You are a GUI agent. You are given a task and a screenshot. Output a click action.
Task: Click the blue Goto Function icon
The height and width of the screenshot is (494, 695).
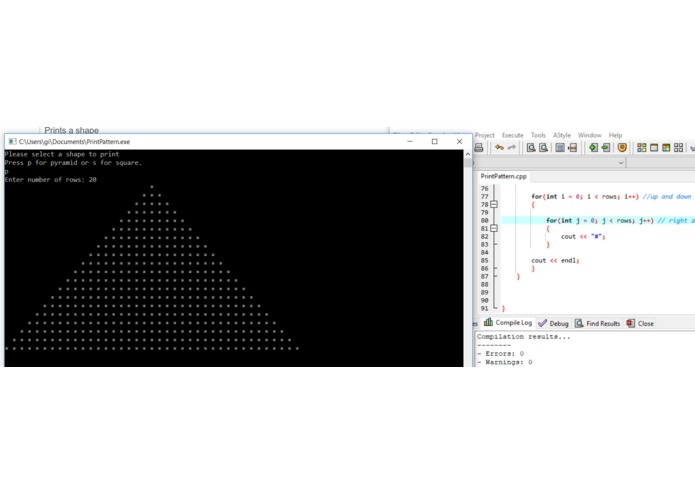560,148
